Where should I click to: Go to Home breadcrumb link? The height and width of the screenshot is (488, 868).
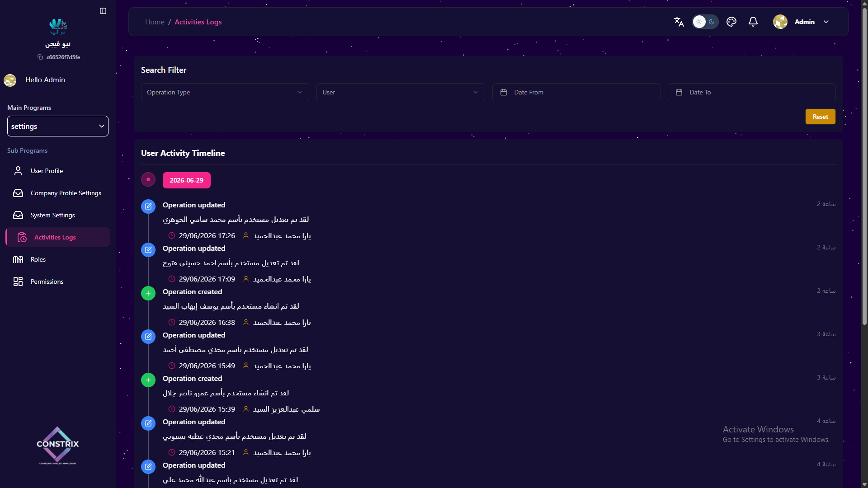point(155,22)
